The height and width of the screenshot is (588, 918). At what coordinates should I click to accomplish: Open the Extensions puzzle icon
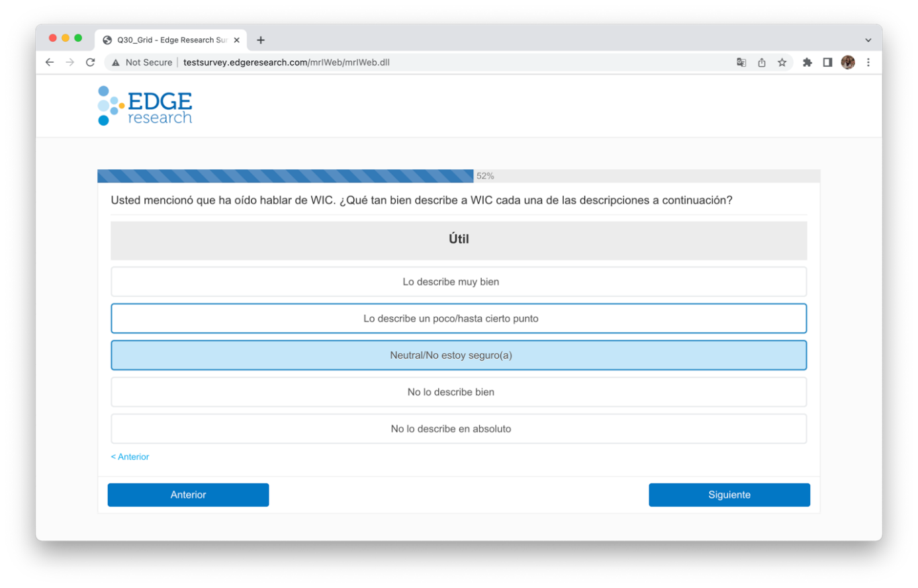point(807,62)
